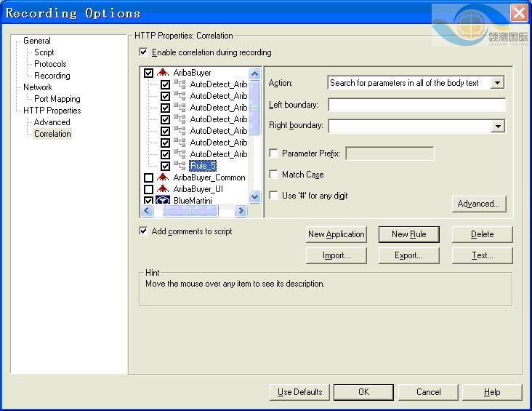532x411 pixels.
Task: Check the AribaBuyer_UI checkbox
Action: pos(148,189)
